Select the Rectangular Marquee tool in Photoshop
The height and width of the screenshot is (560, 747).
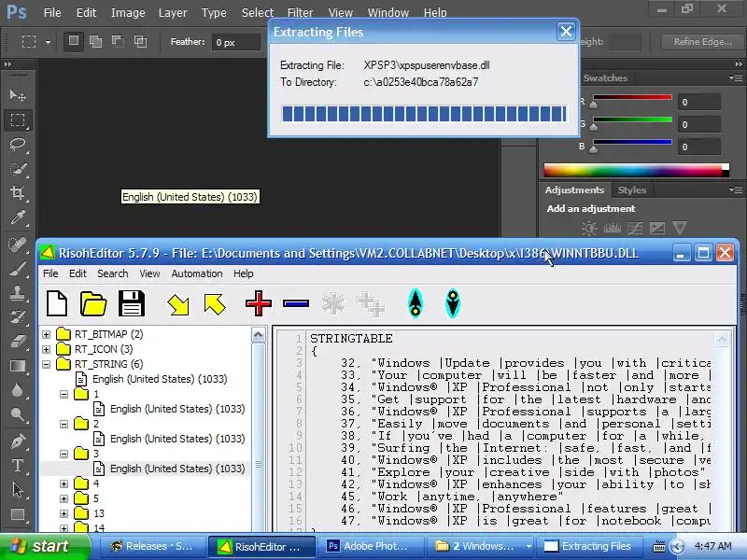click(18, 120)
